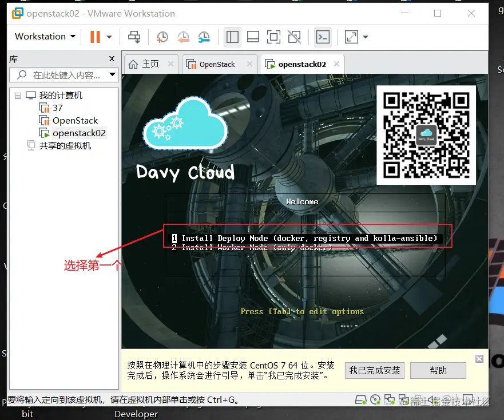Click the VMware Workstation title bar icon
Image resolution: width=504 pixels, height=420 pixels.
(17, 13)
